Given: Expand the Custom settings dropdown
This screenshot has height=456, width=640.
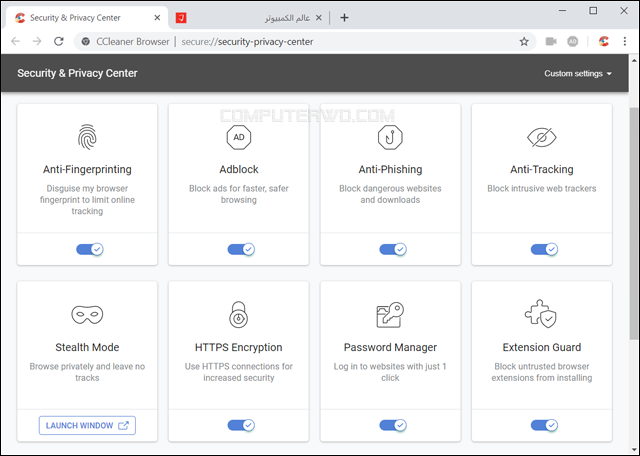Looking at the screenshot, I should click(x=578, y=73).
